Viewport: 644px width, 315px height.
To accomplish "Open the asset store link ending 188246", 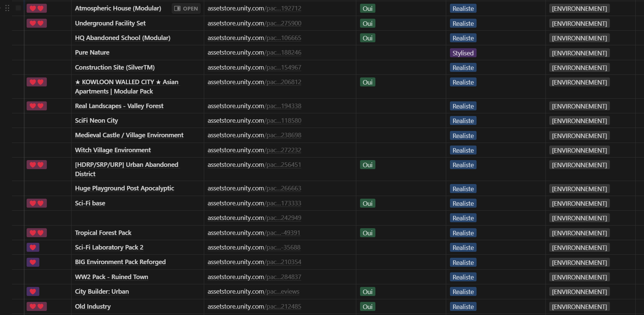I will pyautogui.click(x=254, y=52).
